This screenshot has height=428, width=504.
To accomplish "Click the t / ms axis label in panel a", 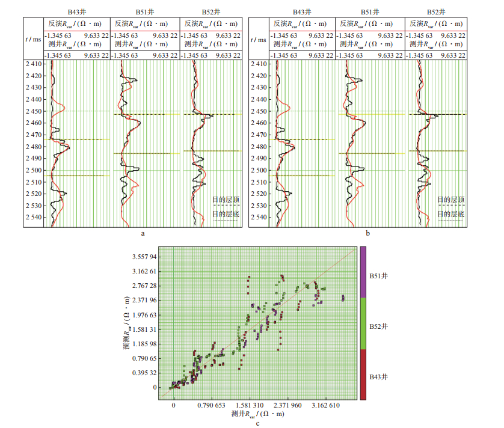I will 33,40.
